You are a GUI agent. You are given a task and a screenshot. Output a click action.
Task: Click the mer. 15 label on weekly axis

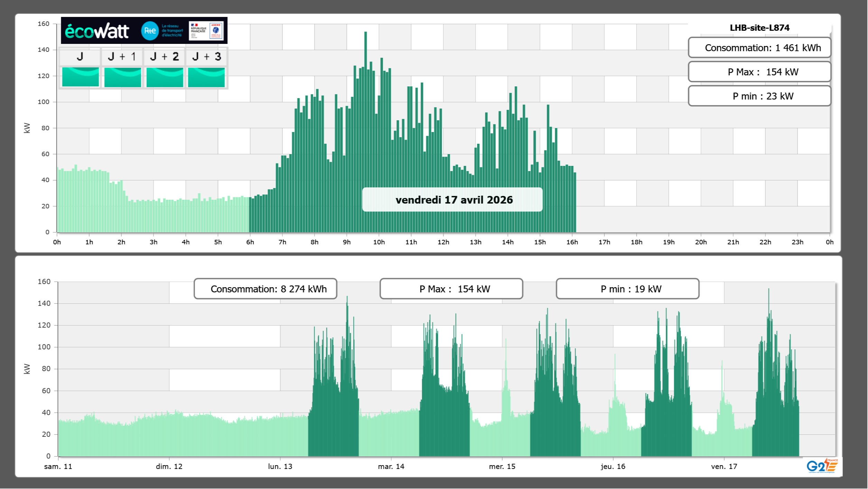502,466
